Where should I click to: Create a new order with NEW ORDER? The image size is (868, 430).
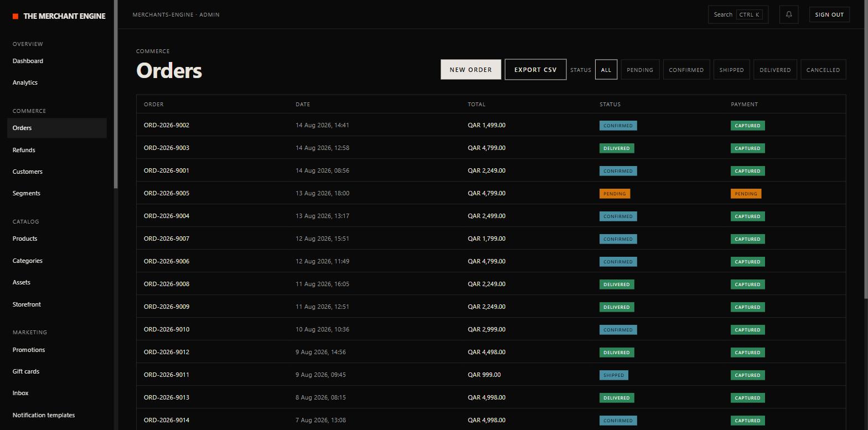tap(471, 70)
